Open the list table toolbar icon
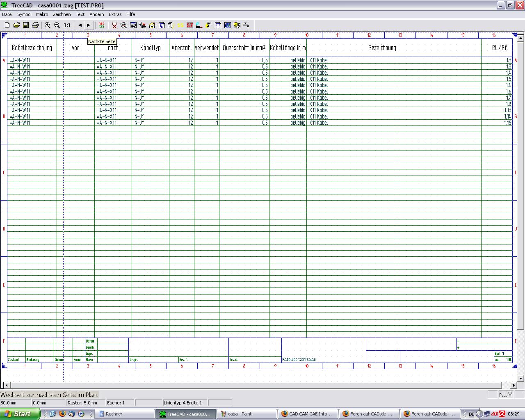Screen dimensions: 525x420 (x=133, y=25)
